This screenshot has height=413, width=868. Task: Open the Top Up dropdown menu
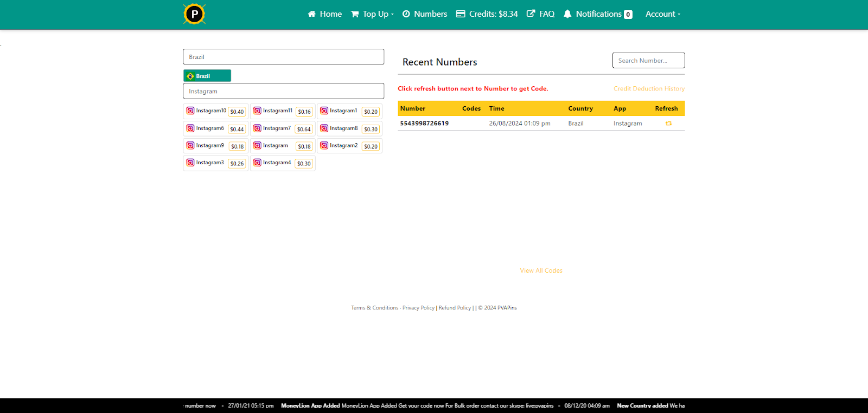(372, 14)
